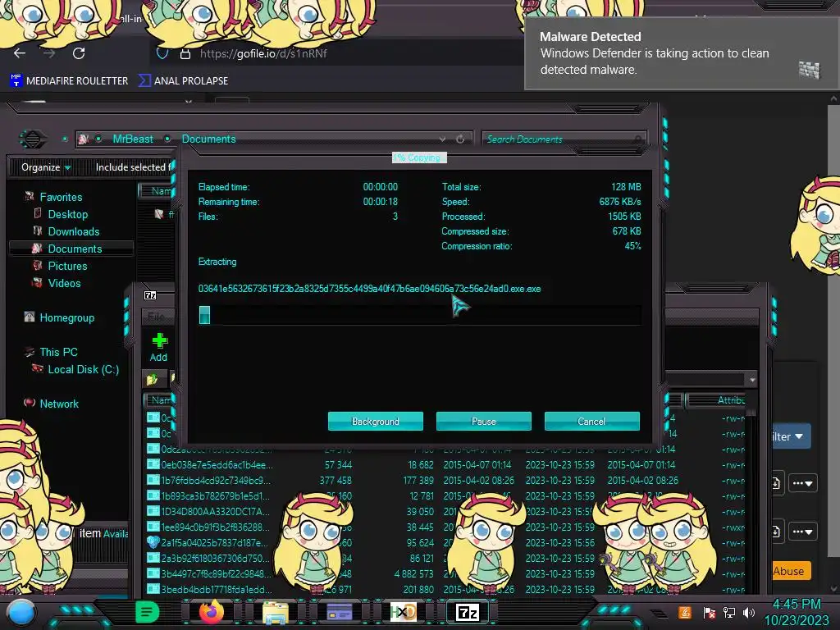840x630 pixels.
Task: Click the 7z title icon of 7-Zip window
Action: (151, 295)
